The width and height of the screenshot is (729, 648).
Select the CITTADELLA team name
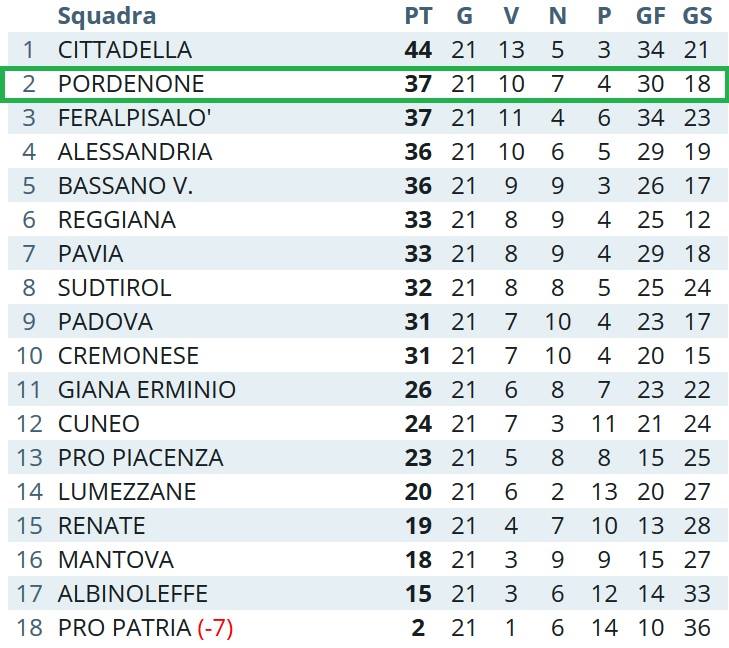[x=125, y=50]
